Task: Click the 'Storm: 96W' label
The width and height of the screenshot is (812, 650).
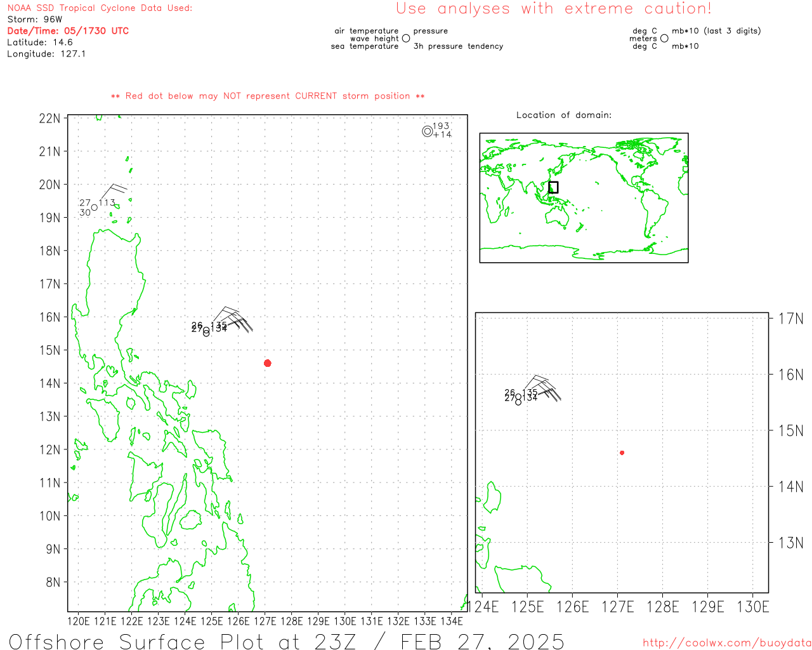Action: [x=35, y=20]
